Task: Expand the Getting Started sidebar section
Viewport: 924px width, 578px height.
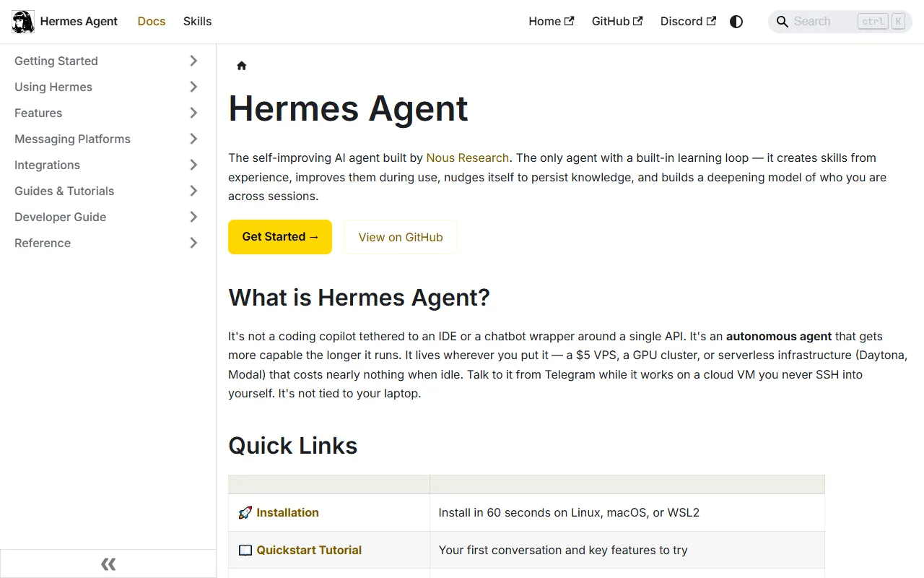Action: coord(193,61)
